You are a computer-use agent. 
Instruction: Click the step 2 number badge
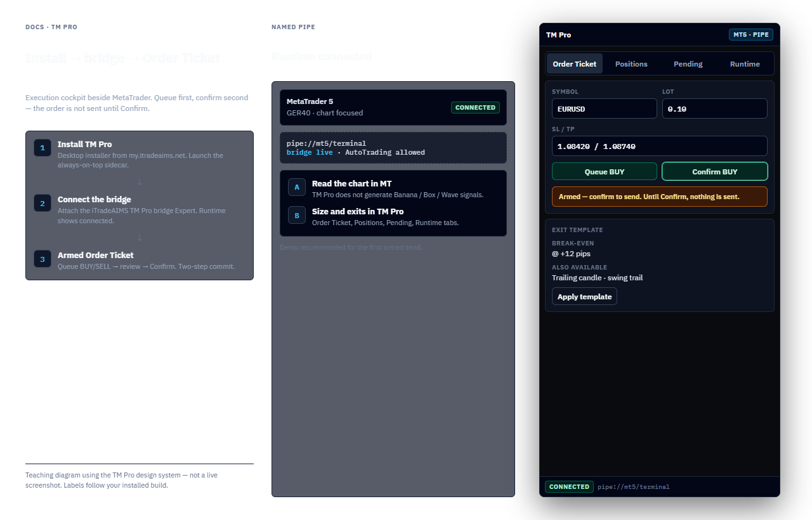point(43,203)
